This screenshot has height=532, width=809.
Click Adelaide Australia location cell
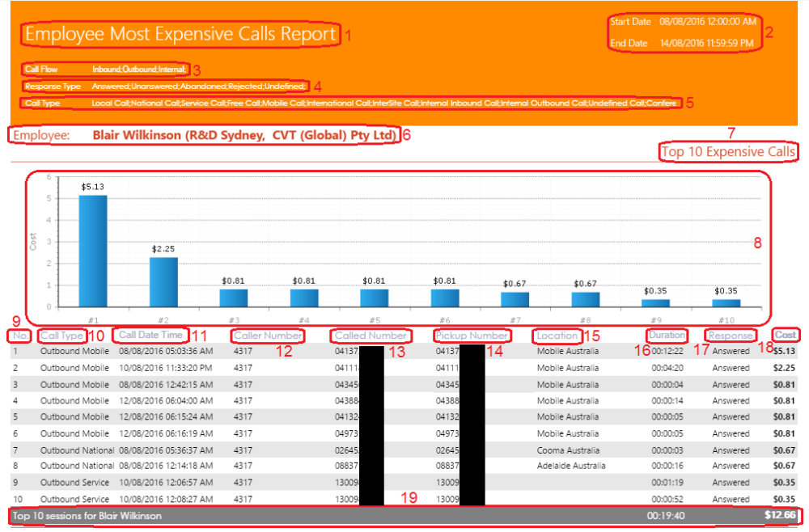571,466
